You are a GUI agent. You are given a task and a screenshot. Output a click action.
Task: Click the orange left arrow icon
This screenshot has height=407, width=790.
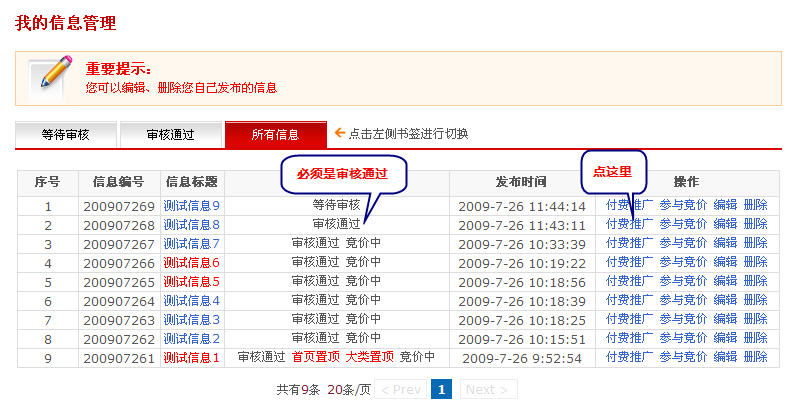pyautogui.click(x=339, y=132)
